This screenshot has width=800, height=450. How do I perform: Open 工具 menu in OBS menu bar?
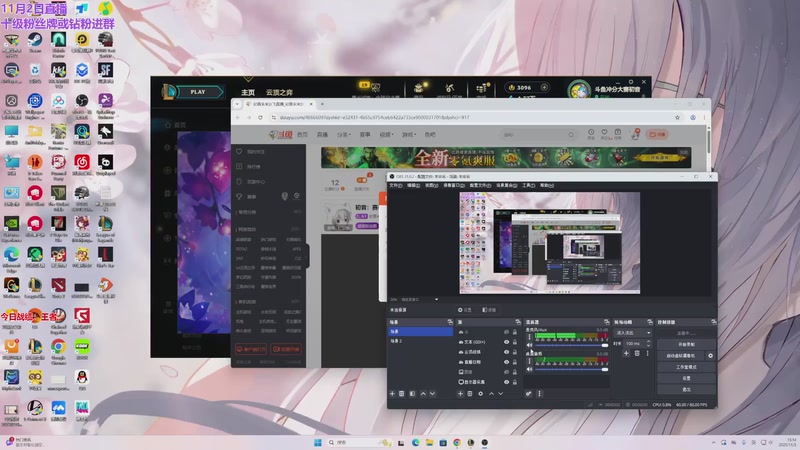click(529, 186)
